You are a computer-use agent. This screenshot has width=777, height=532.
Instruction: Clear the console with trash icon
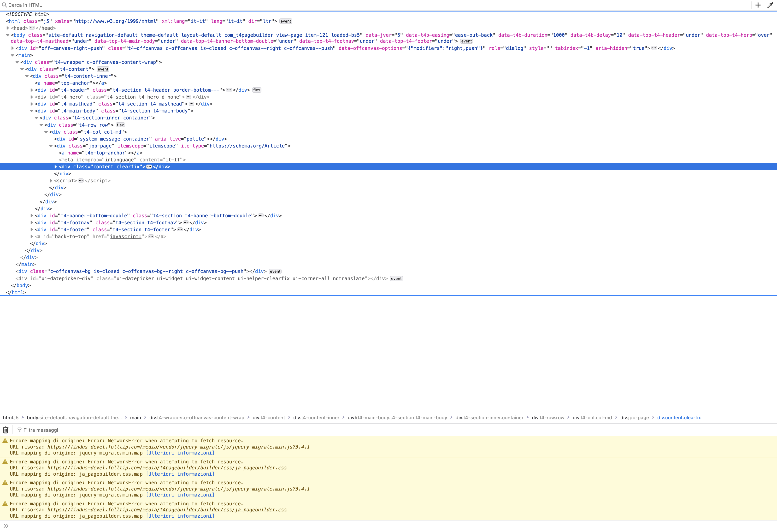pyautogui.click(x=6, y=430)
